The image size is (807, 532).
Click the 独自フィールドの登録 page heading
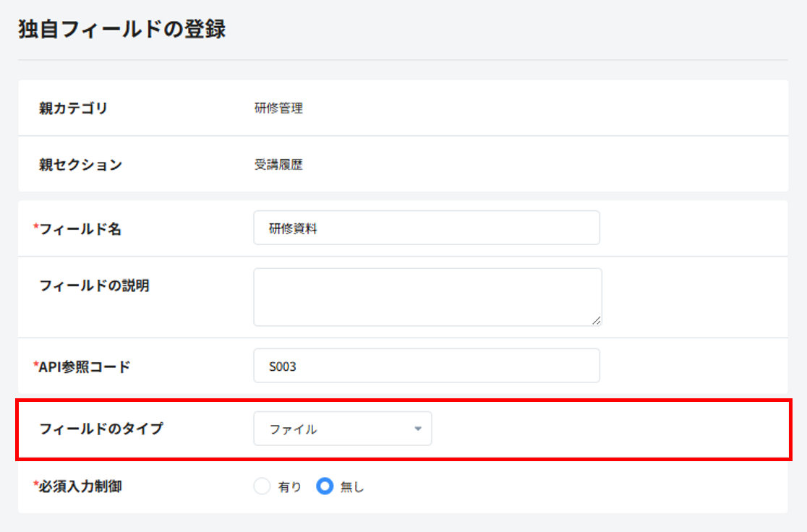(121, 30)
